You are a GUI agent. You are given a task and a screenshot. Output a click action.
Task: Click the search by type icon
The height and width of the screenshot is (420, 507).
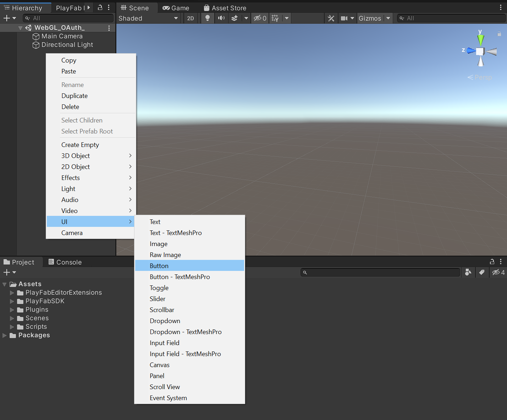coord(468,272)
